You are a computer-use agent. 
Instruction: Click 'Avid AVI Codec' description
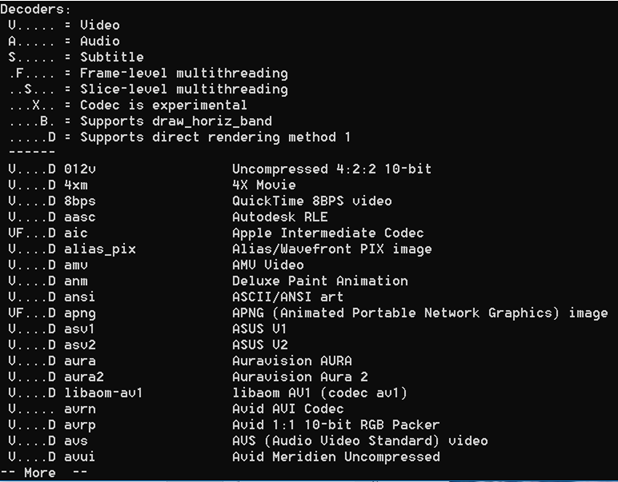click(x=288, y=409)
